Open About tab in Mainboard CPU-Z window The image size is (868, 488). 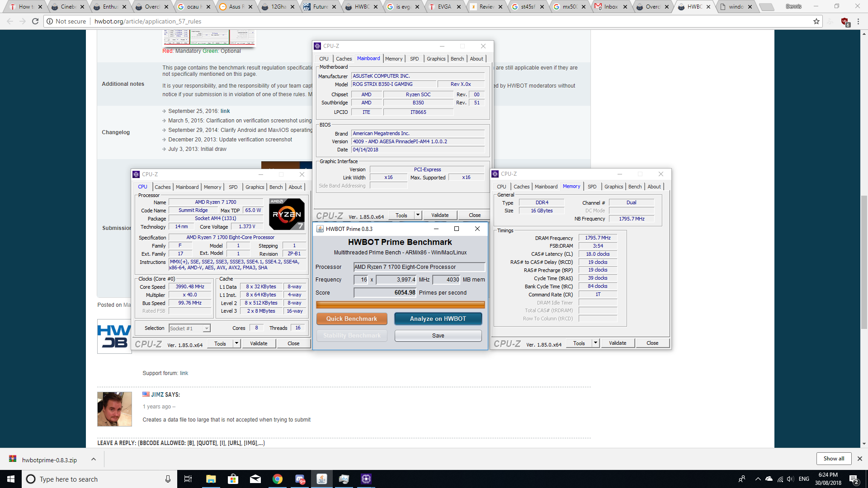coord(476,59)
